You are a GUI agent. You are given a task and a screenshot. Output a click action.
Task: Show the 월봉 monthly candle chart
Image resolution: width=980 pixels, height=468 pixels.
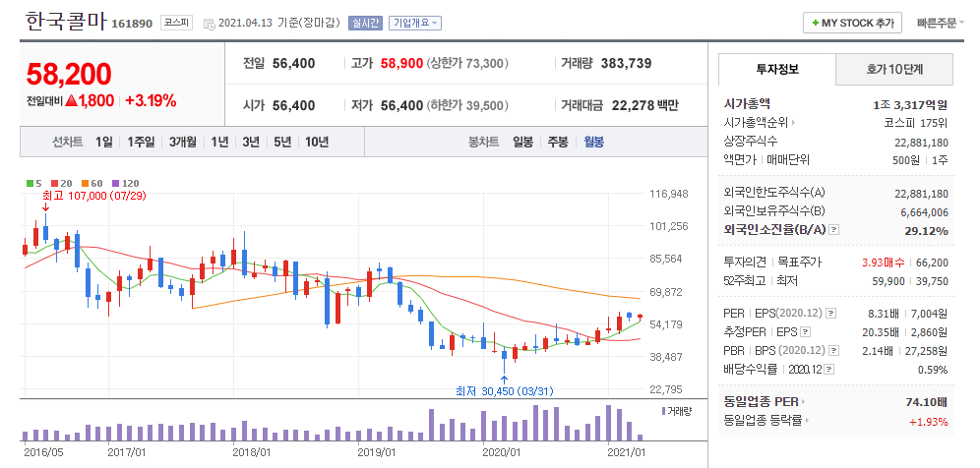tap(593, 142)
